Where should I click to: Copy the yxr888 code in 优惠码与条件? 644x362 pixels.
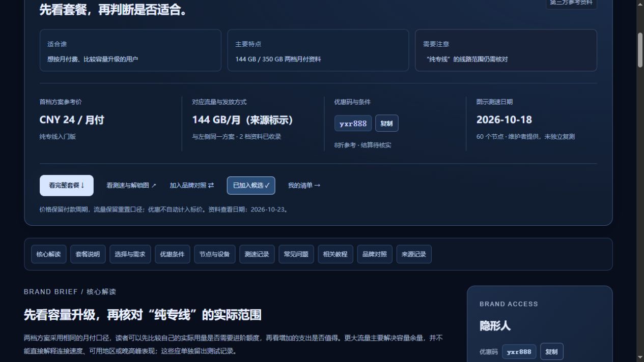[x=387, y=124]
